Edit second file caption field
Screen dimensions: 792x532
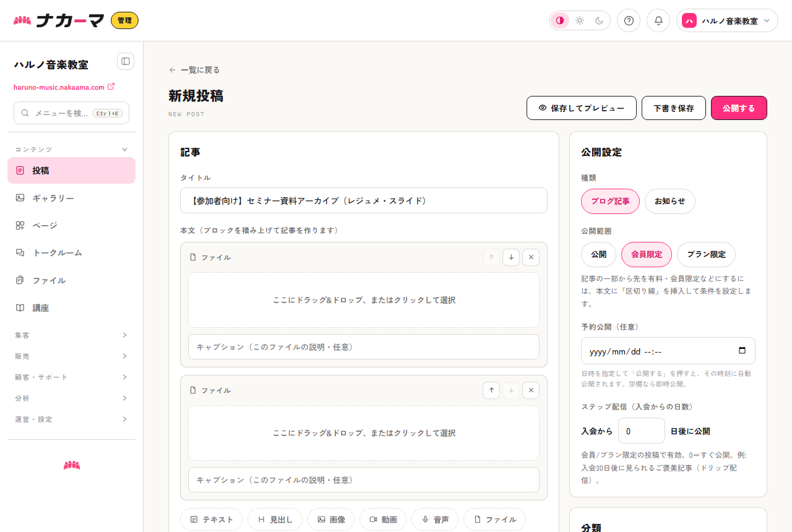pos(364,480)
